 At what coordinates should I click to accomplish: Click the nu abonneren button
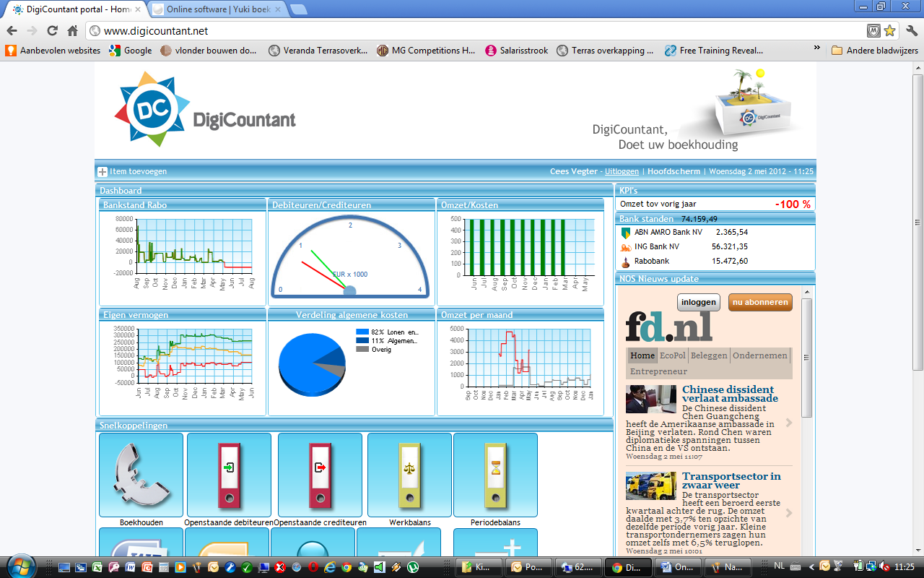[760, 302]
